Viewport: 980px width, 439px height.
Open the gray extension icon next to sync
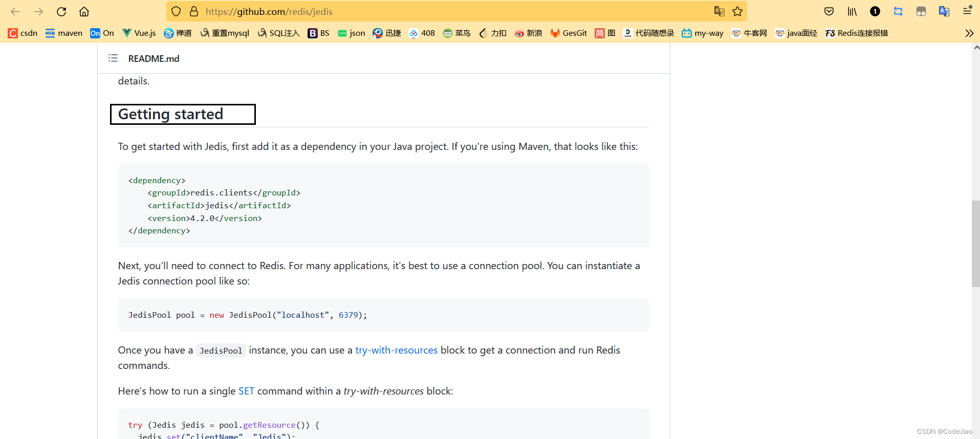pos(921,11)
